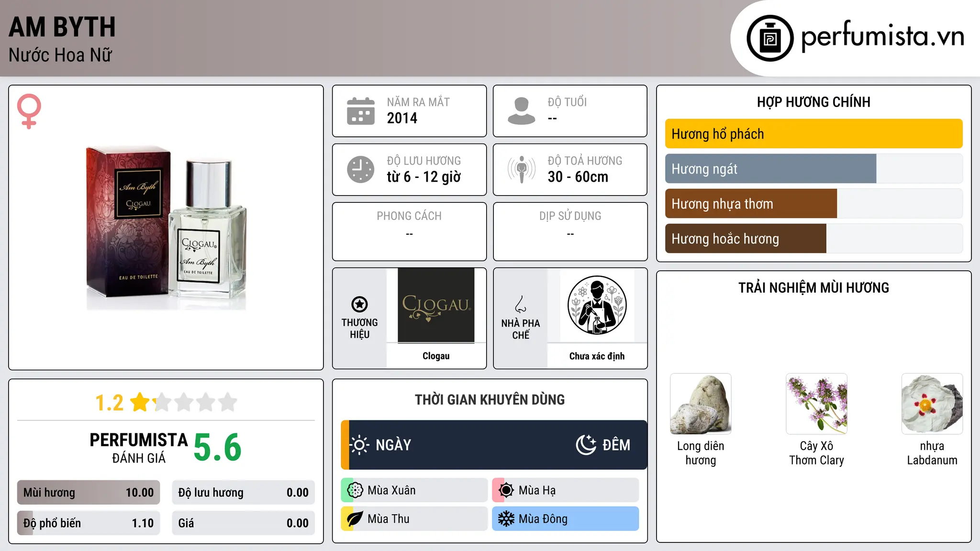The image size is (980, 551).
Task: Click the longevity value từ 6 - 12 giờ
Action: click(x=424, y=177)
